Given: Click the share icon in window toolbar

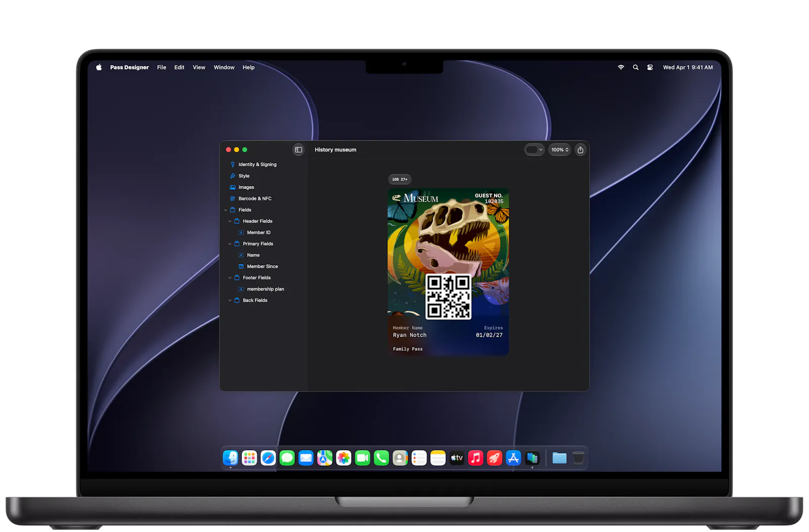Looking at the screenshot, I should tap(580, 150).
